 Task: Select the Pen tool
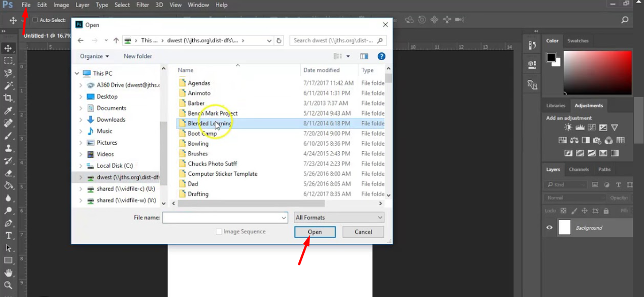[9, 223]
